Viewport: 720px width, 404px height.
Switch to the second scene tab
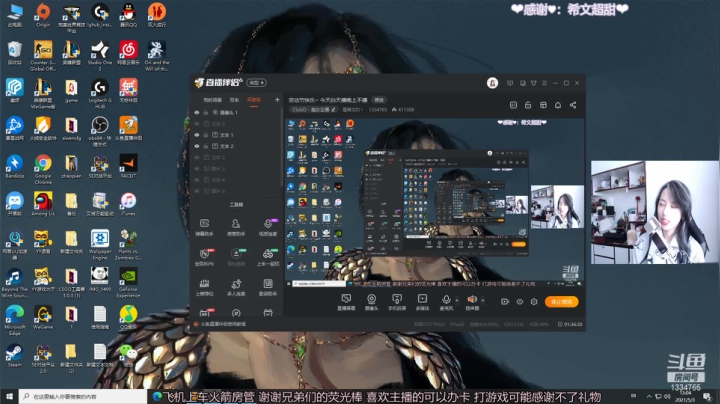234,100
